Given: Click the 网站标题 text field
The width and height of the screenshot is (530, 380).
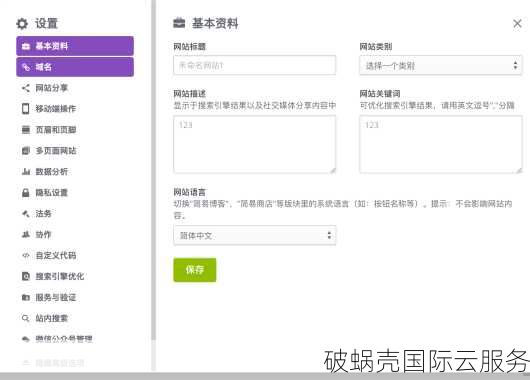Looking at the screenshot, I should [x=255, y=65].
